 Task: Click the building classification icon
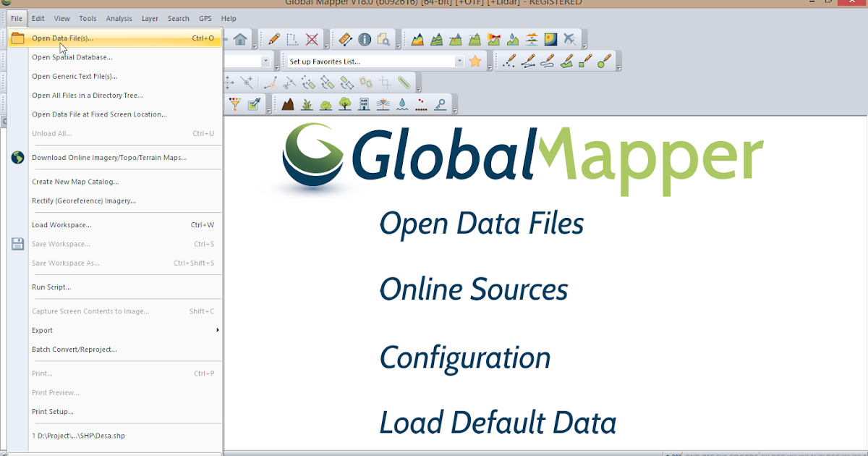pyautogui.click(x=364, y=104)
